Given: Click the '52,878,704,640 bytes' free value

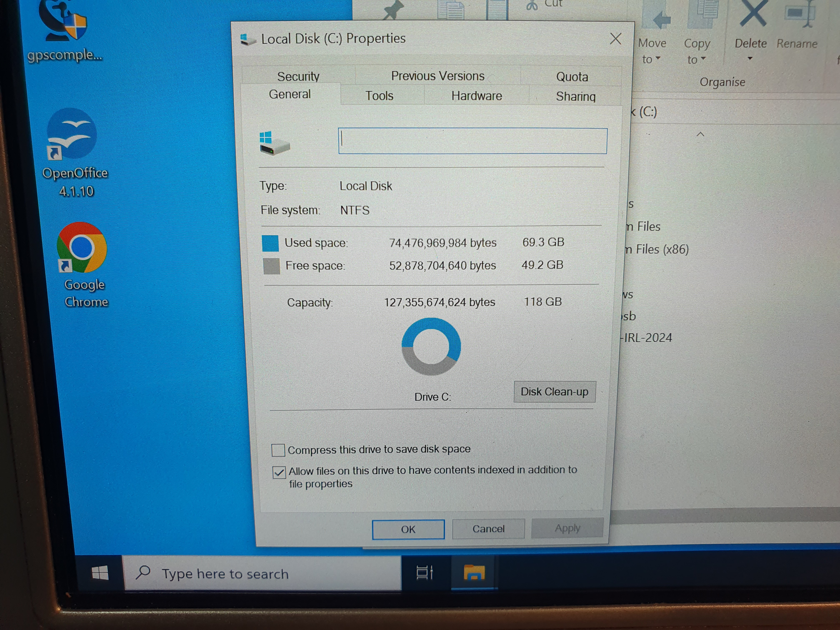Looking at the screenshot, I should [x=442, y=265].
